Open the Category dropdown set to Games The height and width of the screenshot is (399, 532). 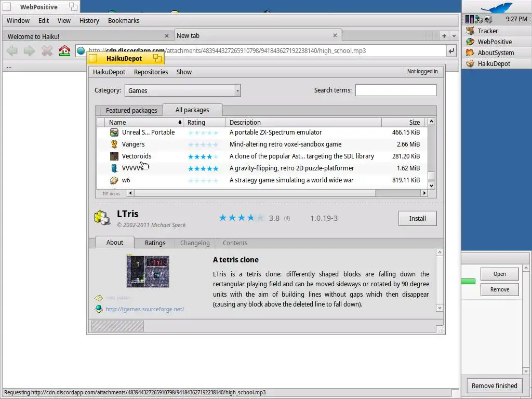[x=183, y=90]
